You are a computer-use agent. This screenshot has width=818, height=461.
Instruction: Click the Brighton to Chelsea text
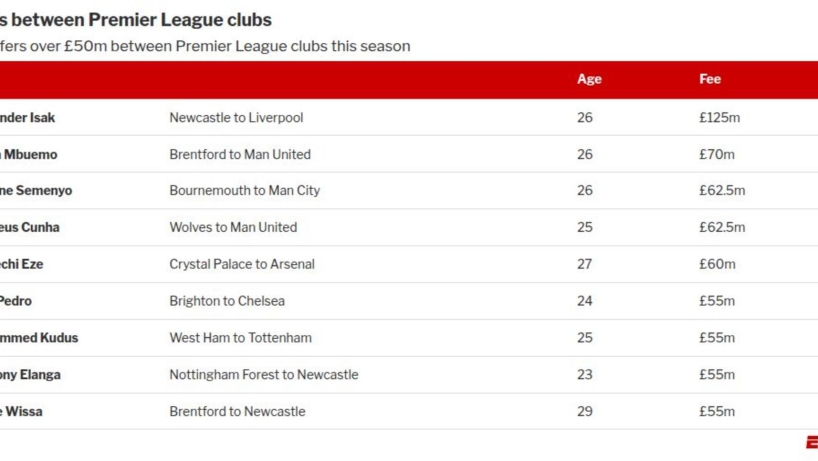(227, 301)
